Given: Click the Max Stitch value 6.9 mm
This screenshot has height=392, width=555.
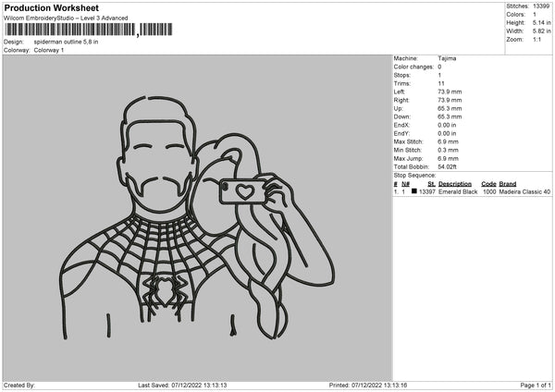Looking at the screenshot, I should pos(448,141).
